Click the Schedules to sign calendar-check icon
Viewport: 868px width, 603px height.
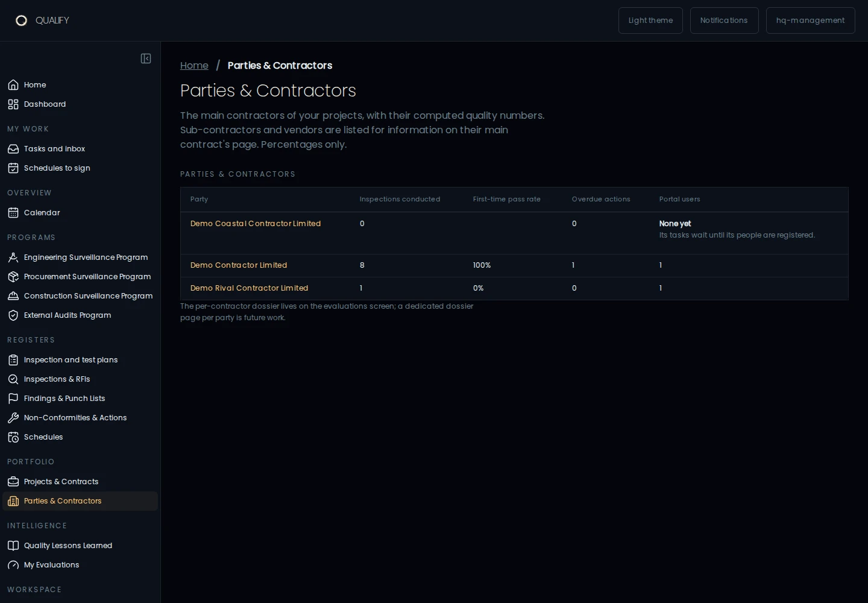point(13,168)
